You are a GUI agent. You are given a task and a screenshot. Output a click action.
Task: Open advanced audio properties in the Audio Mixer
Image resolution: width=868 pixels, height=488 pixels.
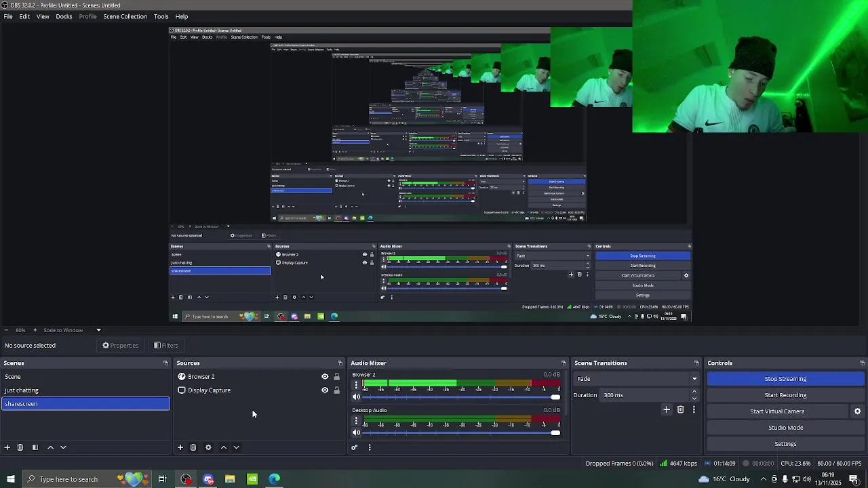(354, 447)
